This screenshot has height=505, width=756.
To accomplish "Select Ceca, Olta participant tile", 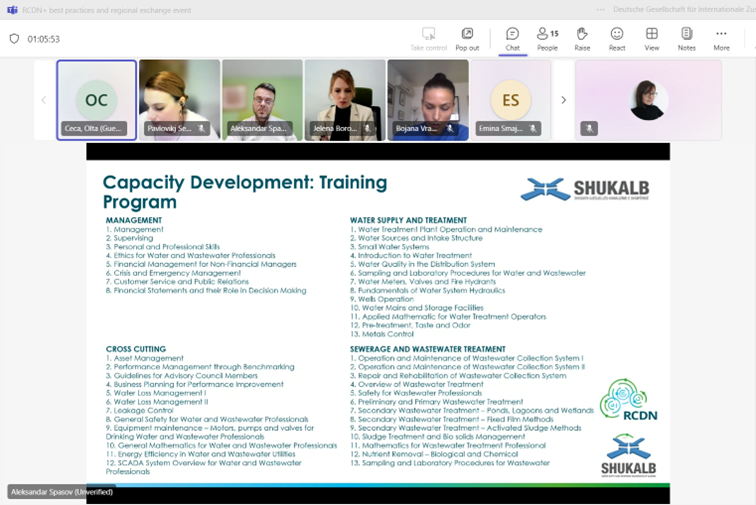I will (97, 100).
